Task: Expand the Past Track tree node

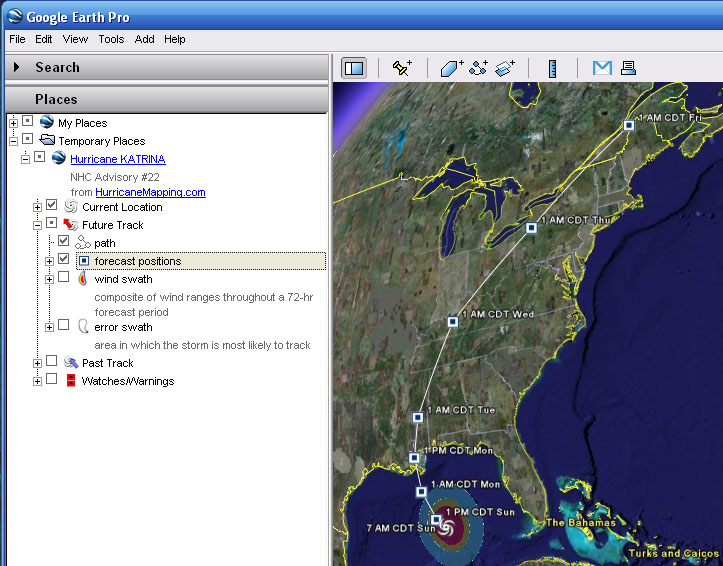Action: (37, 364)
